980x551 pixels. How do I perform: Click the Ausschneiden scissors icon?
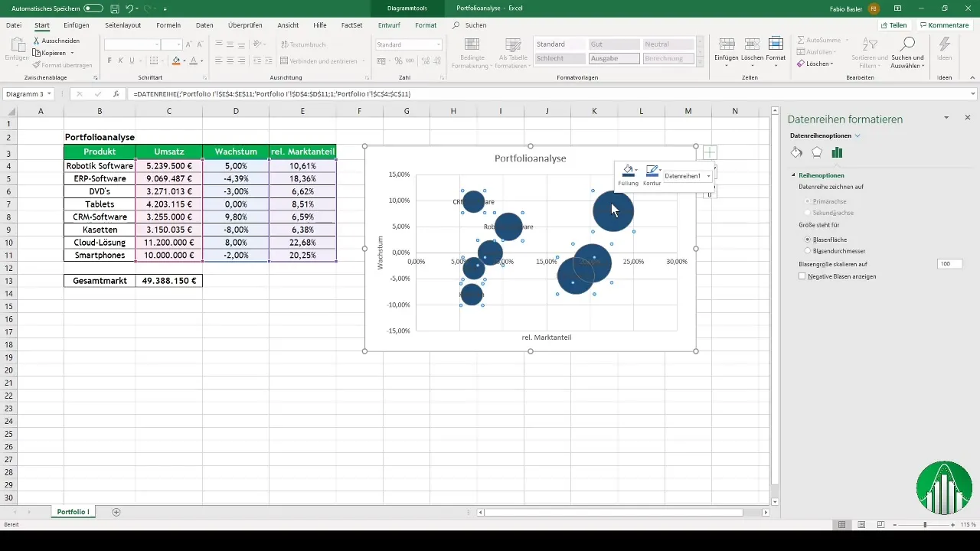pos(36,41)
